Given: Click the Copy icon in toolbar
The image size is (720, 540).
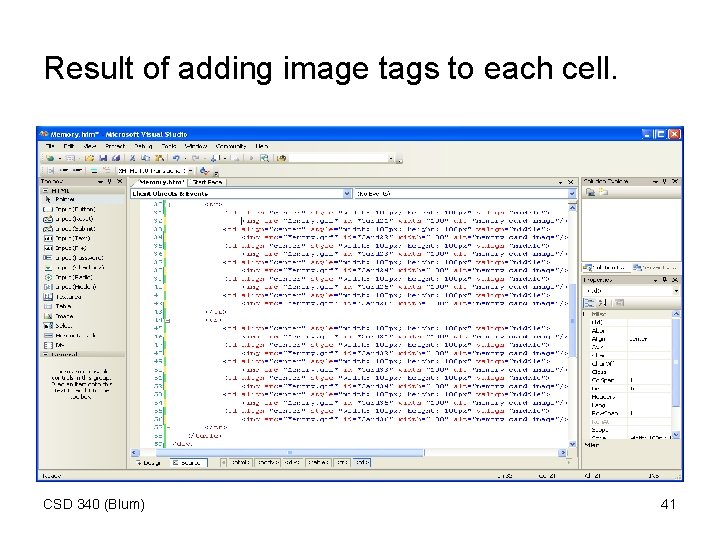Looking at the screenshot, I should (146, 158).
